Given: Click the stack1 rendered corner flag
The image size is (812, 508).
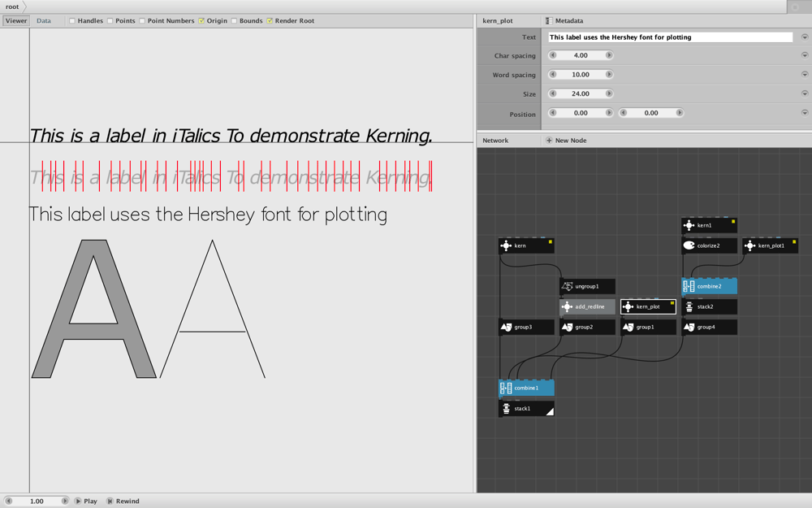Looking at the screenshot, I should (x=550, y=411).
